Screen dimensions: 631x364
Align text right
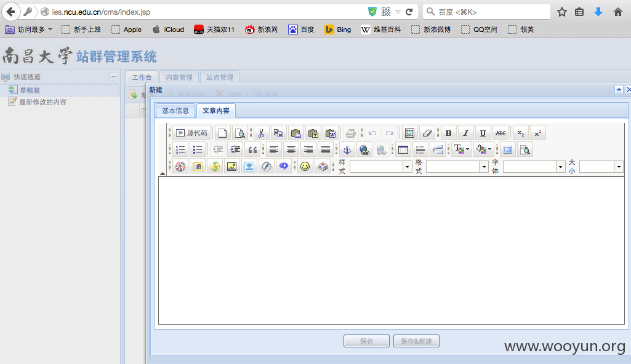[x=308, y=150]
